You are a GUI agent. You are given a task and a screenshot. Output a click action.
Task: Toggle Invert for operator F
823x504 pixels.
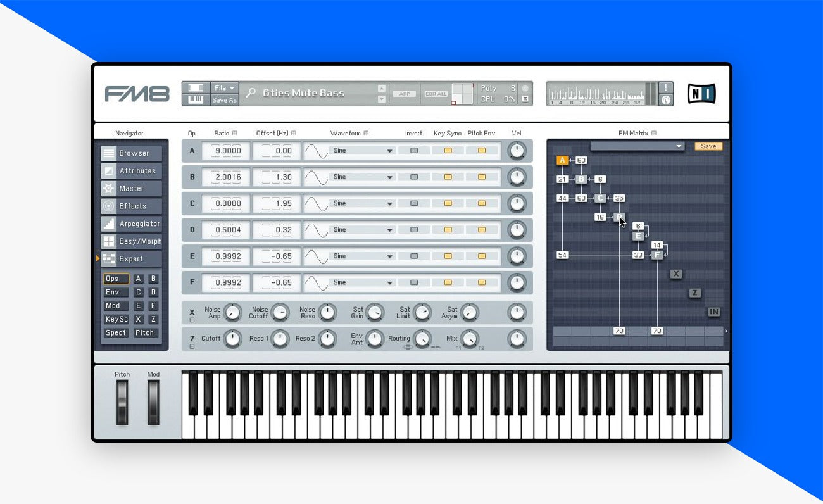pyautogui.click(x=414, y=282)
